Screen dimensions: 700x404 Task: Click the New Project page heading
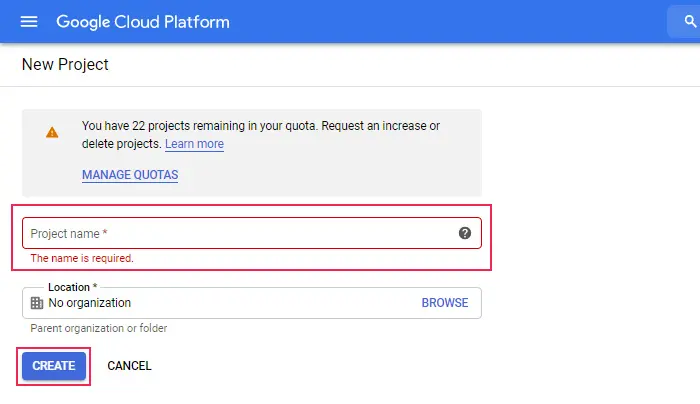tap(65, 64)
